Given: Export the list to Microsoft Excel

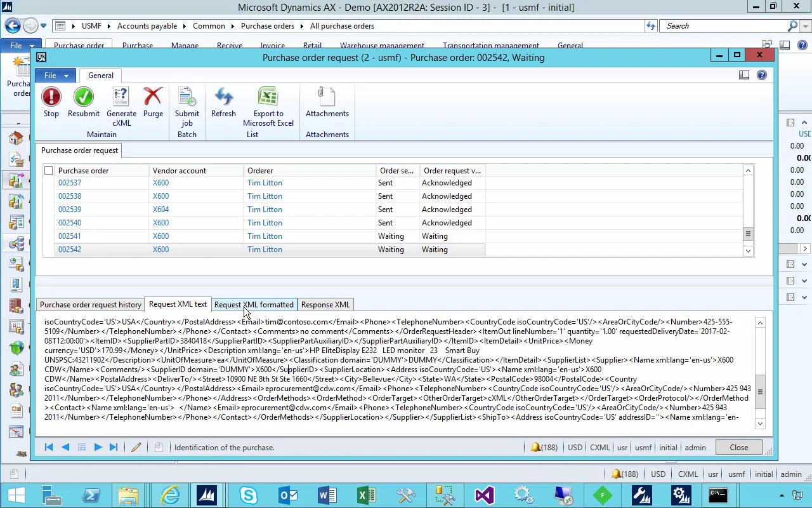Looking at the screenshot, I should click(268, 97).
